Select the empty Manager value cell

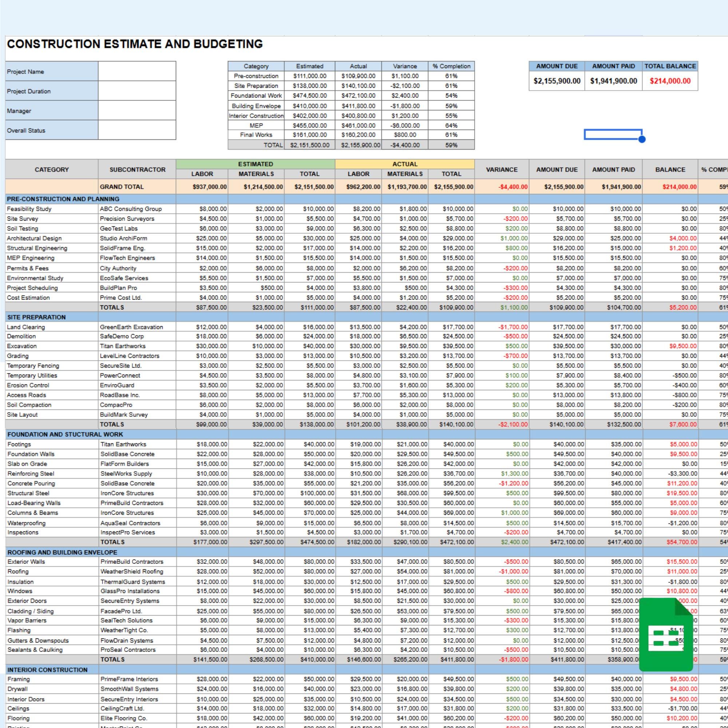coord(137,110)
